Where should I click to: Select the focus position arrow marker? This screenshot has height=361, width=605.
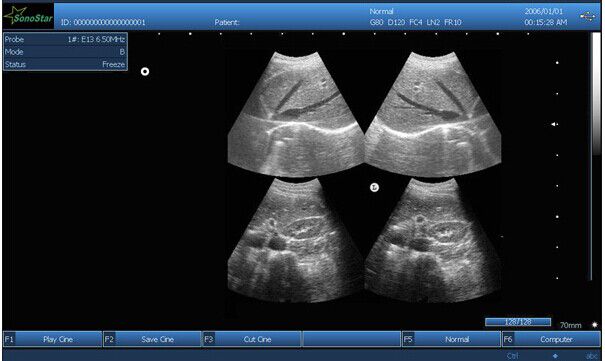pyautogui.click(x=554, y=124)
